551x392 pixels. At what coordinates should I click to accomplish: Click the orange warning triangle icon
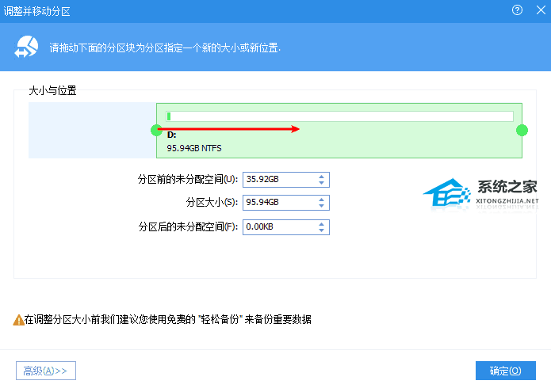tap(18, 320)
